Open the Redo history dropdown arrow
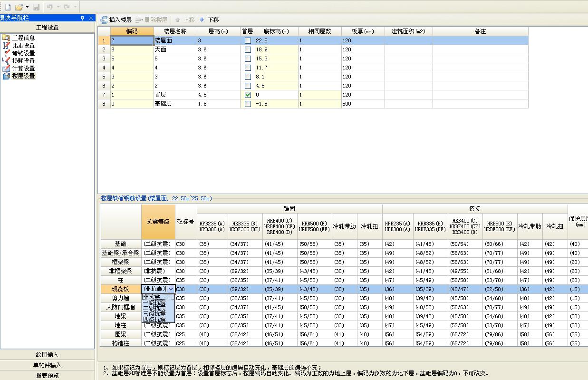 pos(75,7)
